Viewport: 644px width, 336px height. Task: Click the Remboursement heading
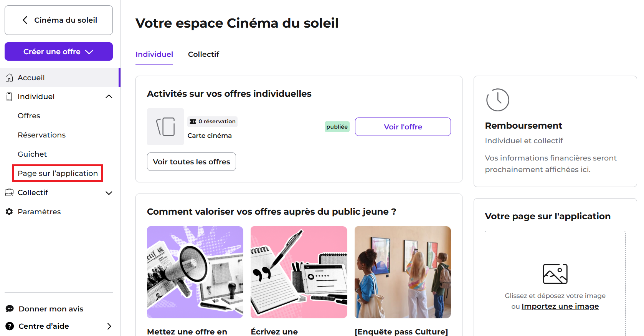point(523,126)
